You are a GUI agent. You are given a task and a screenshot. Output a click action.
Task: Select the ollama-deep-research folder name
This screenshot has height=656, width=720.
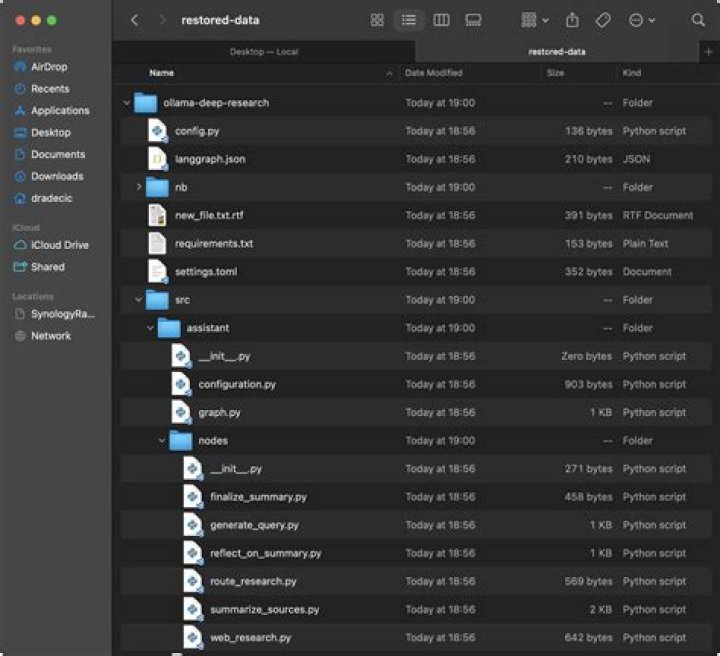[x=216, y=103]
